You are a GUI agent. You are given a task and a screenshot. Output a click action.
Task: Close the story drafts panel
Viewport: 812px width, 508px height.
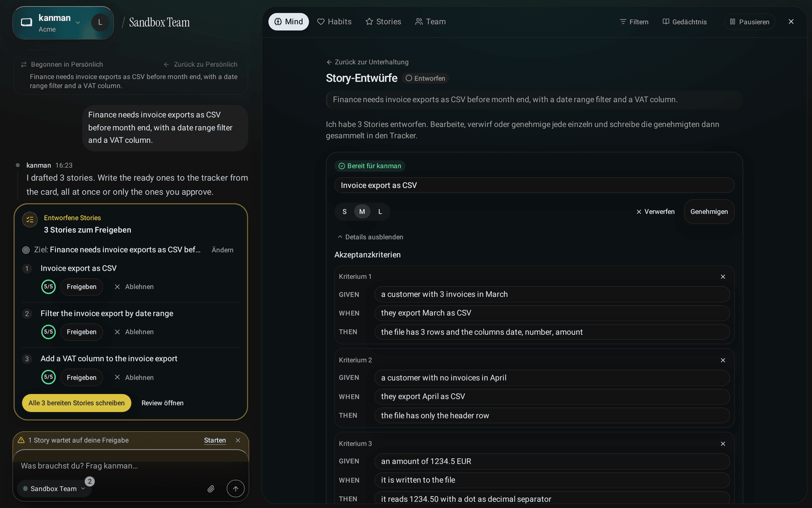(791, 21)
